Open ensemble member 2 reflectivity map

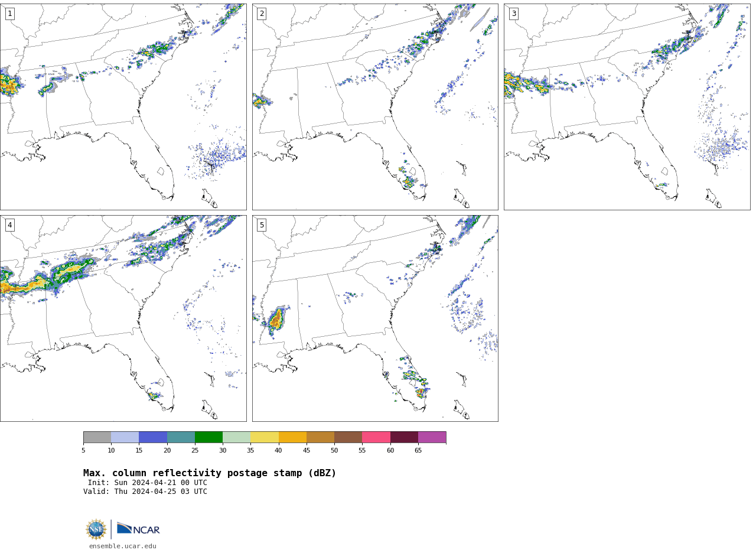[x=375, y=106]
